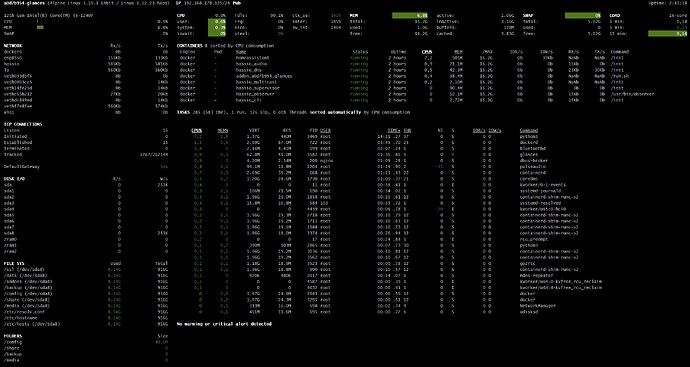Click the VIRT column header in the process list
Image resolution: width=690 pixels, height=367 pixels.
tap(254, 130)
